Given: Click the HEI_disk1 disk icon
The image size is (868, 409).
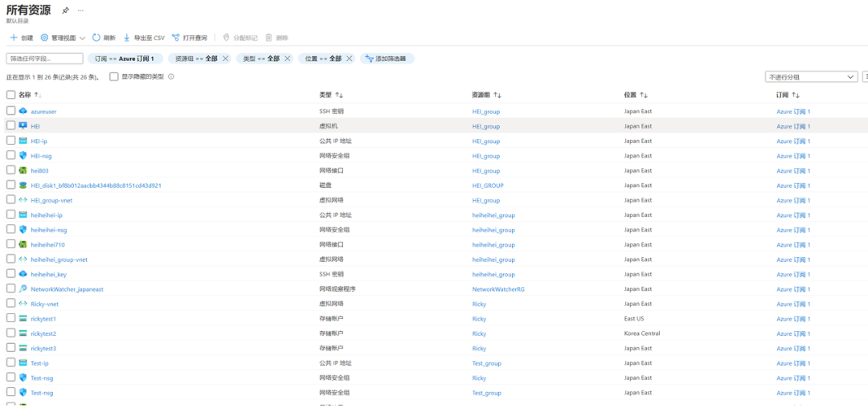Looking at the screenshot, I should point(23,186).
